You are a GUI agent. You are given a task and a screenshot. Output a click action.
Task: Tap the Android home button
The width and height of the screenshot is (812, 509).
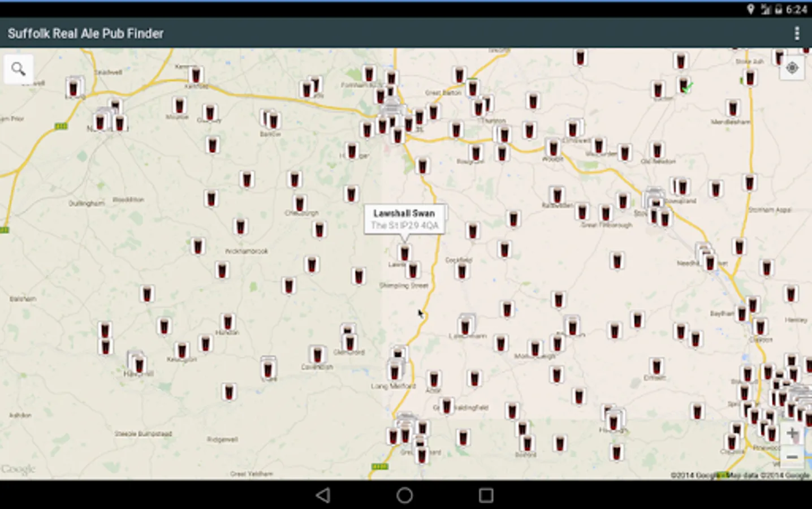[x=404, y=495]
